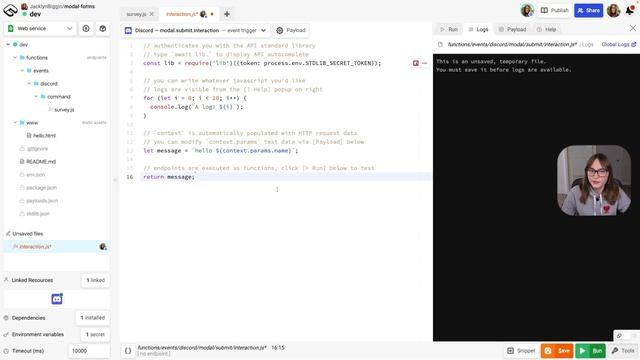
Task: Click the Share button
Action: (x=589, y=11)
